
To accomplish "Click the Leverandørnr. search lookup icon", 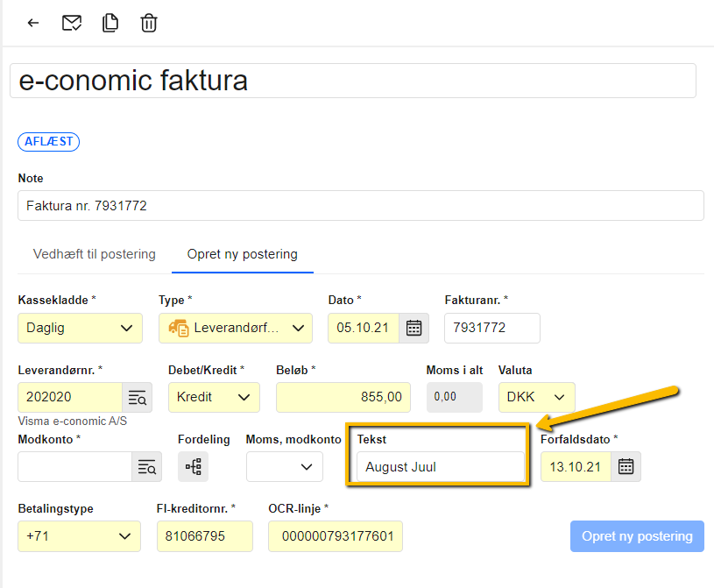I will tap(138, 397).
